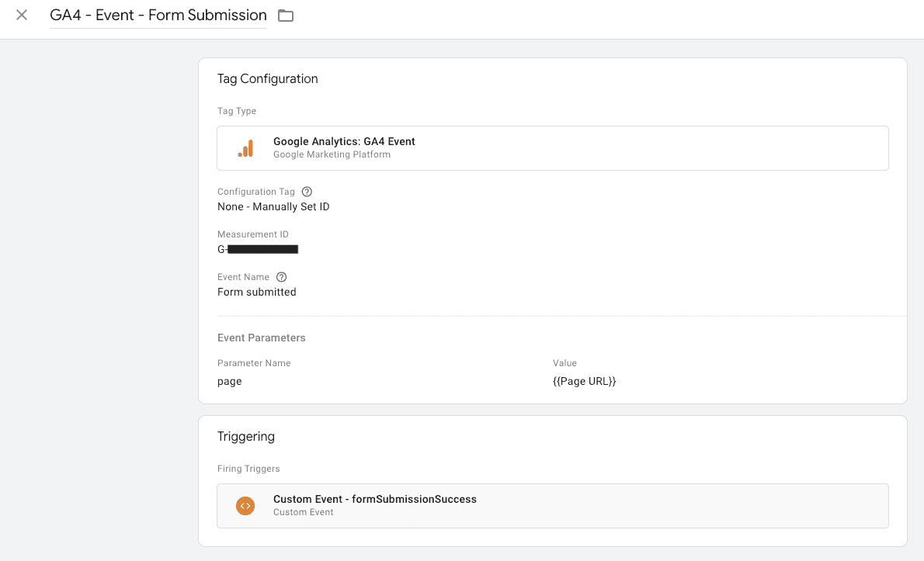The image size is (924, 561).
Task: Click the Google Analytics bar chart icon
Action: (x=245, y=148)
